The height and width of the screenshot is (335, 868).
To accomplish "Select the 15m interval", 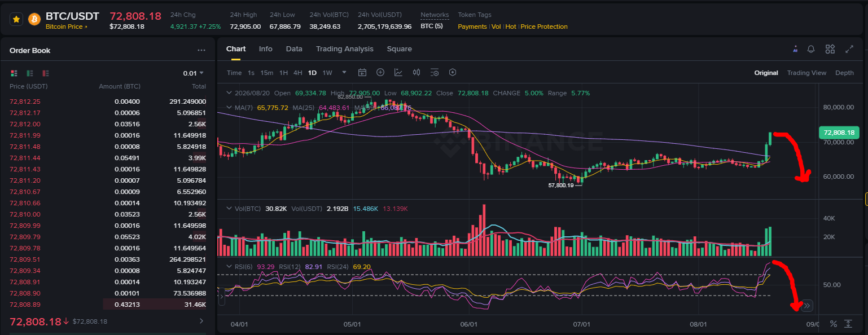I will click(x=267, y=73).
